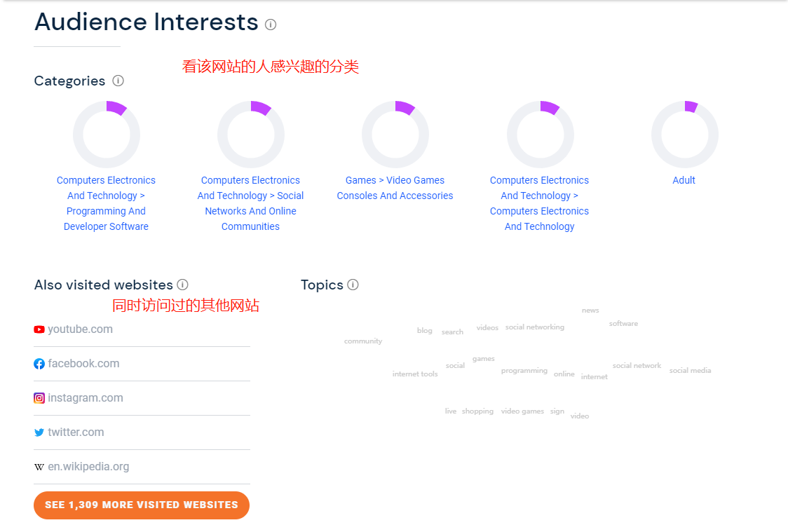Open the Programming And Developer Software category
788x532 pixels.
coord(106,203)
